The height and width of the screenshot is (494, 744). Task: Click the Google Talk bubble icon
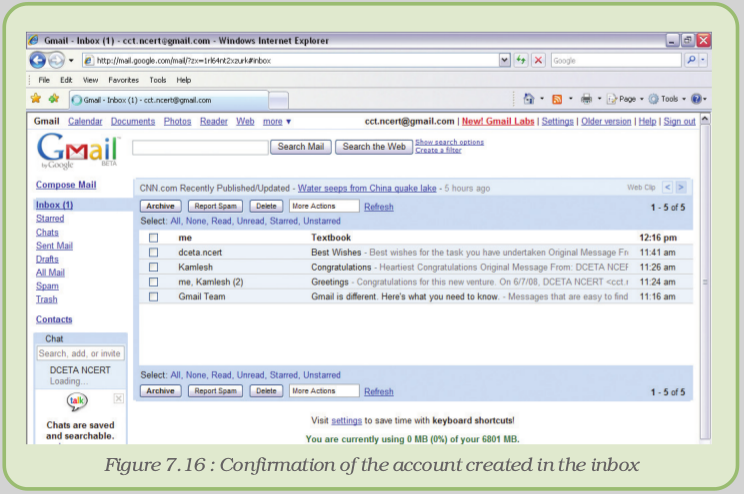77,401
